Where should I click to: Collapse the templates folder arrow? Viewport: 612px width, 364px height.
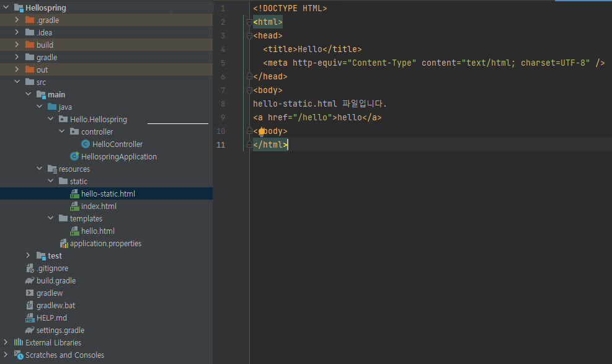click(51, 218)
